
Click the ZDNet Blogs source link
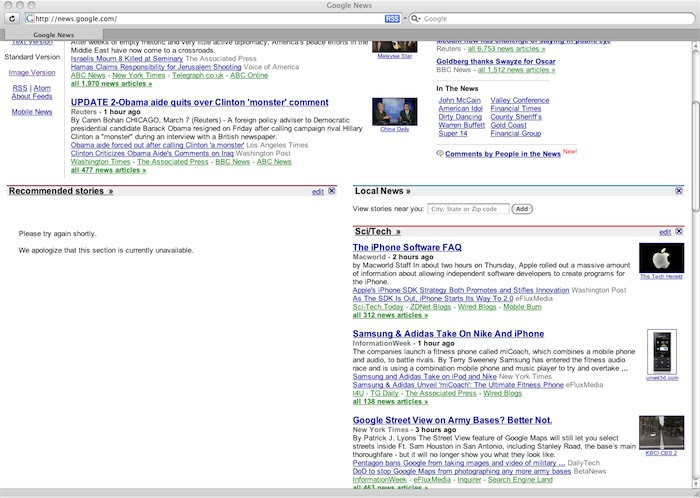[430, 307]
